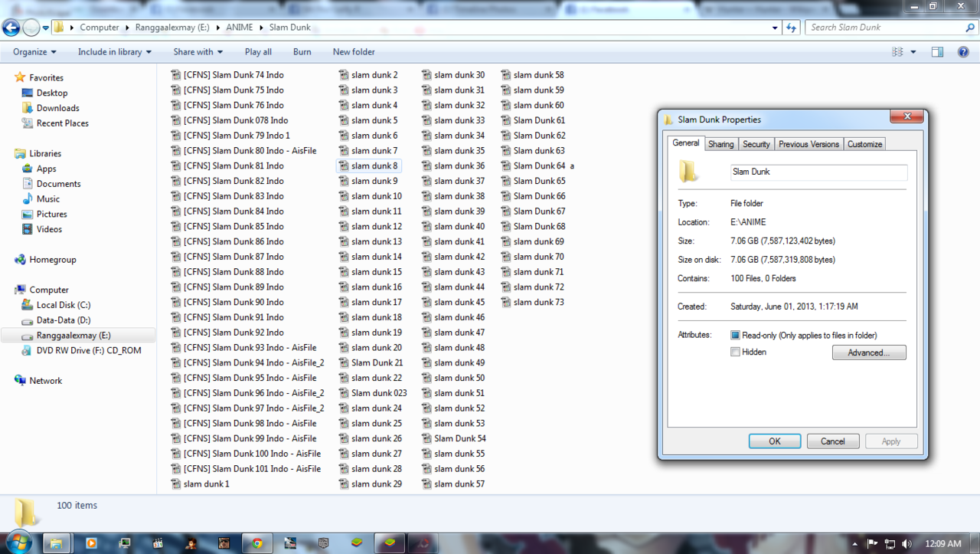Select file icon of slam dunk 73
The width and height of the screenshot is (980, 554).
[x=507, y=302]
